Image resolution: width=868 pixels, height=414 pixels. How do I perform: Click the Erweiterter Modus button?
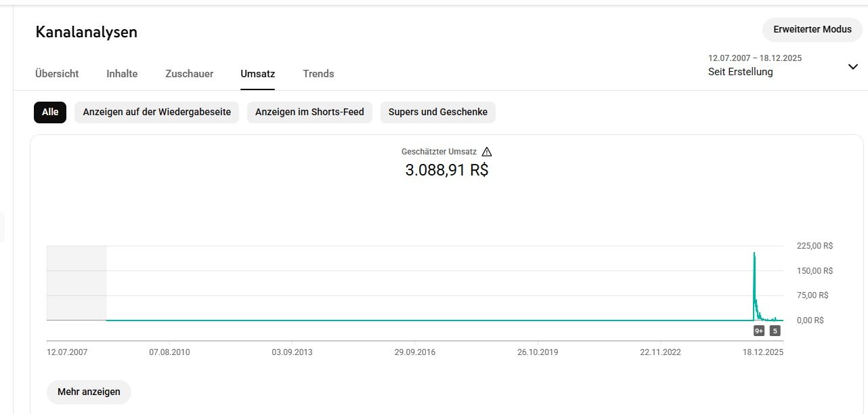click(x=812, y=30)
